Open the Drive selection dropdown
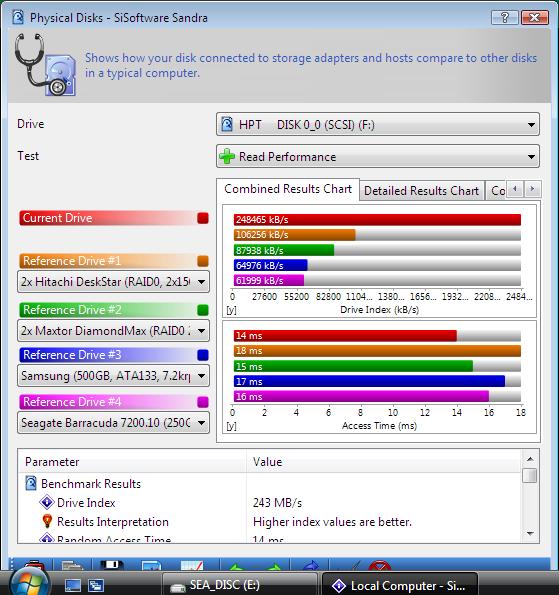Image resolution: width=559 pixels, height=595 pixels. pos(378,124)
